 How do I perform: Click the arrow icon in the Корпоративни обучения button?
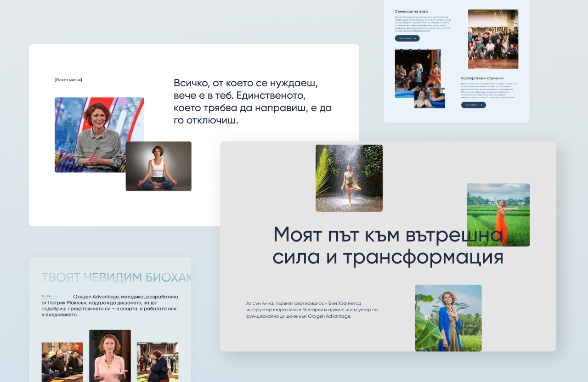coord(481,105)
